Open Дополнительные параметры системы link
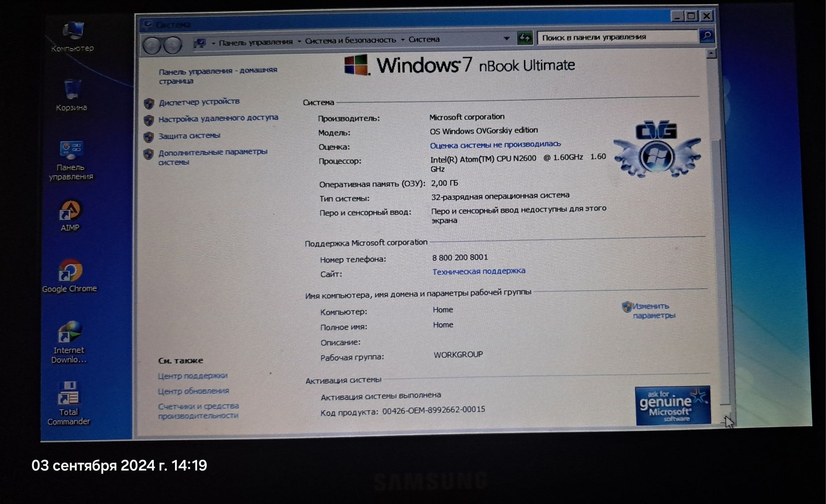826x504 pixels. [213, 157]
